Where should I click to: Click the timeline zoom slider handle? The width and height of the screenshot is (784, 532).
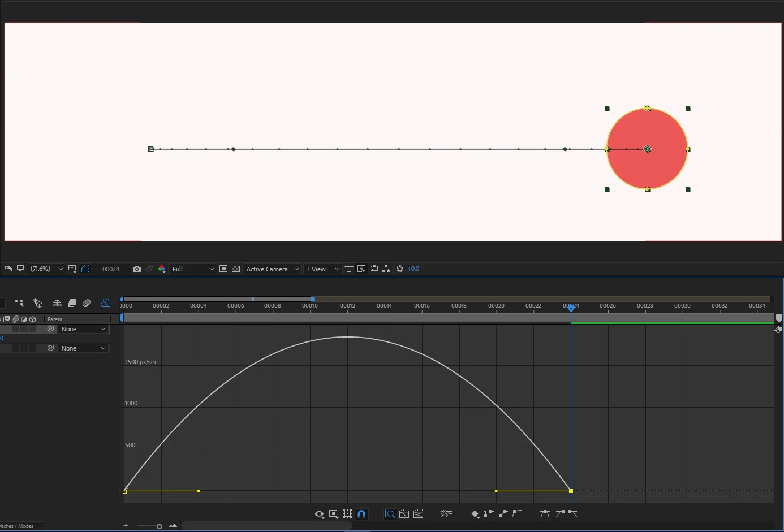[x=160, y=526]
